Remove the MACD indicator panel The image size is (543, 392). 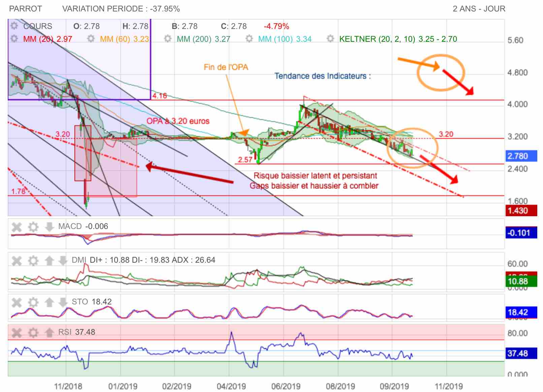[17, 227]
